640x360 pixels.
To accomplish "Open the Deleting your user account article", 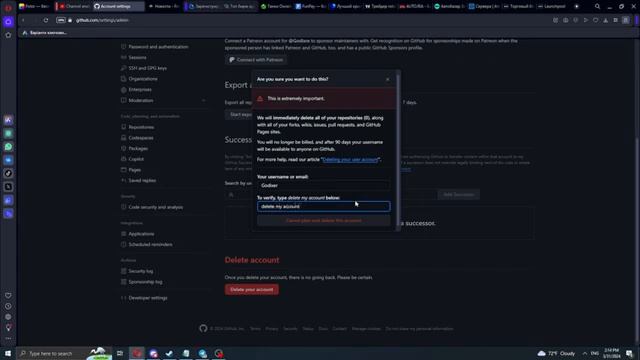I will pyautogui.click(x=350, y=160).
